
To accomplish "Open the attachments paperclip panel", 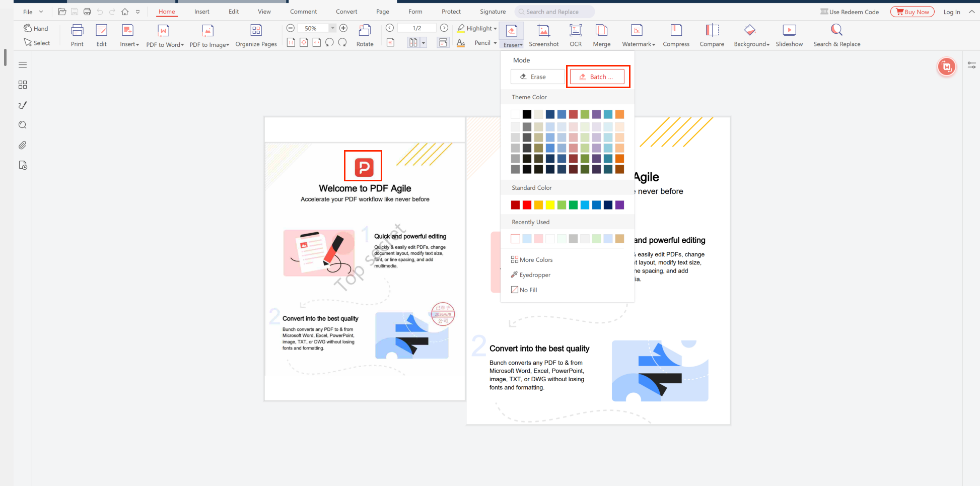I will click(23, 145).
